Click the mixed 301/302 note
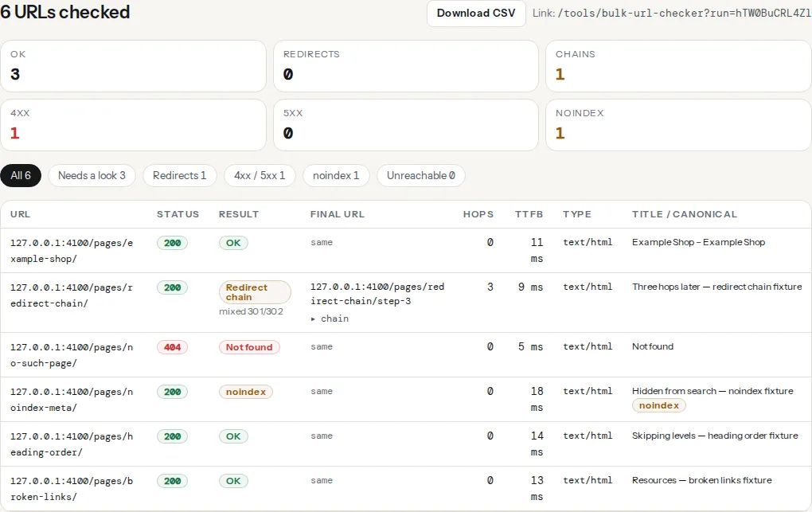The image size is (812, 512). tap(251, 311)
